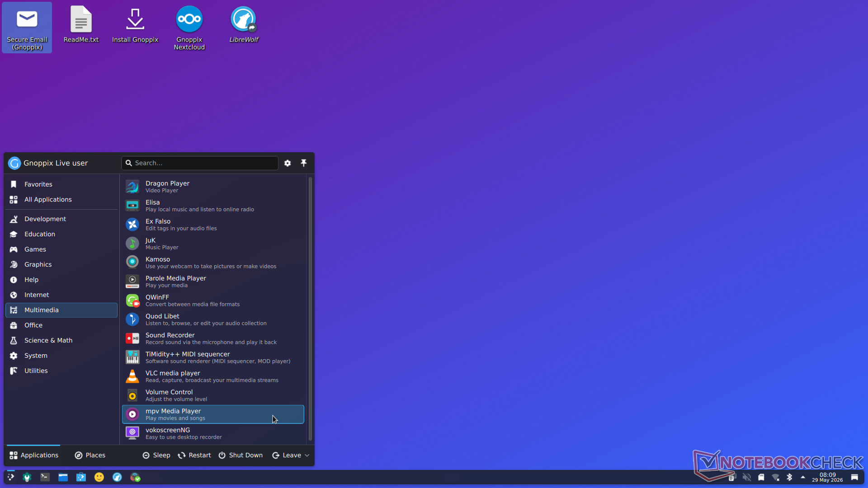This screenshot has width=868, height=488.
Task: Toggle muted volume icon in system tray
Action: coord(747,477)
